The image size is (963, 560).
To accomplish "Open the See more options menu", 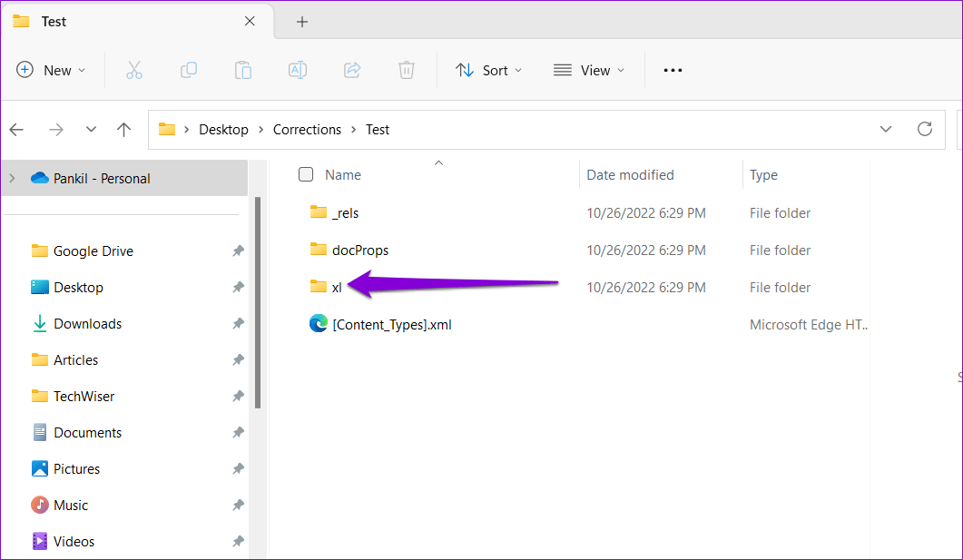I will (x=673, y=70).
